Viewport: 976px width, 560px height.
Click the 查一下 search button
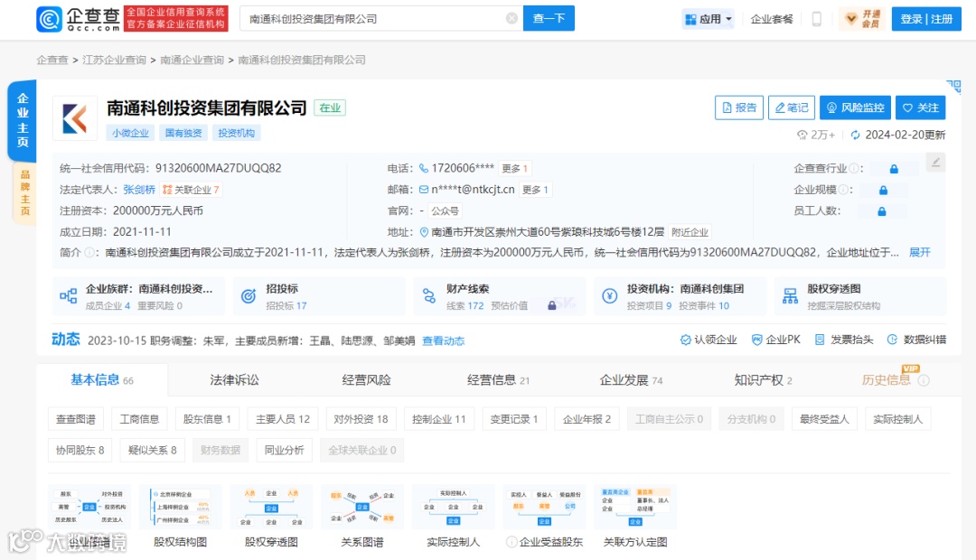pos(549,19)
